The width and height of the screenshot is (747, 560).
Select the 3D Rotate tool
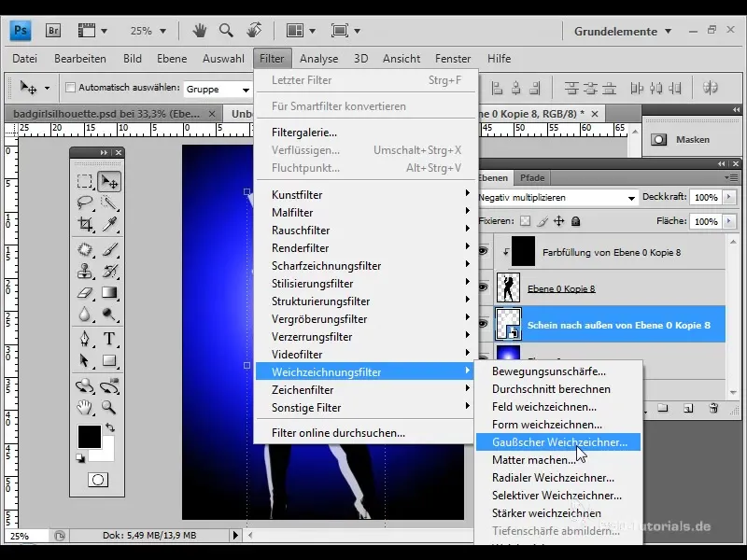(85, 385)
